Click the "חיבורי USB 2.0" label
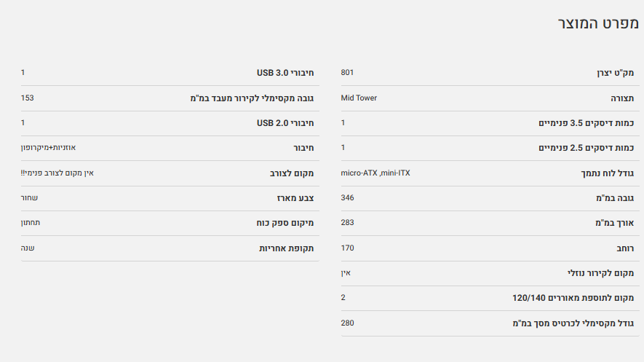The width and height of the screenshot is (644, 362). coord(285,123)
